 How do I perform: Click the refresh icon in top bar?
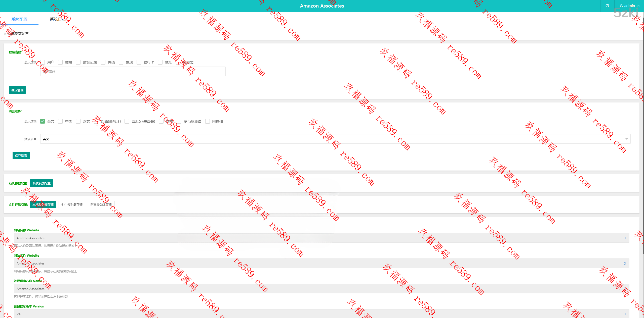pos(607,6)
